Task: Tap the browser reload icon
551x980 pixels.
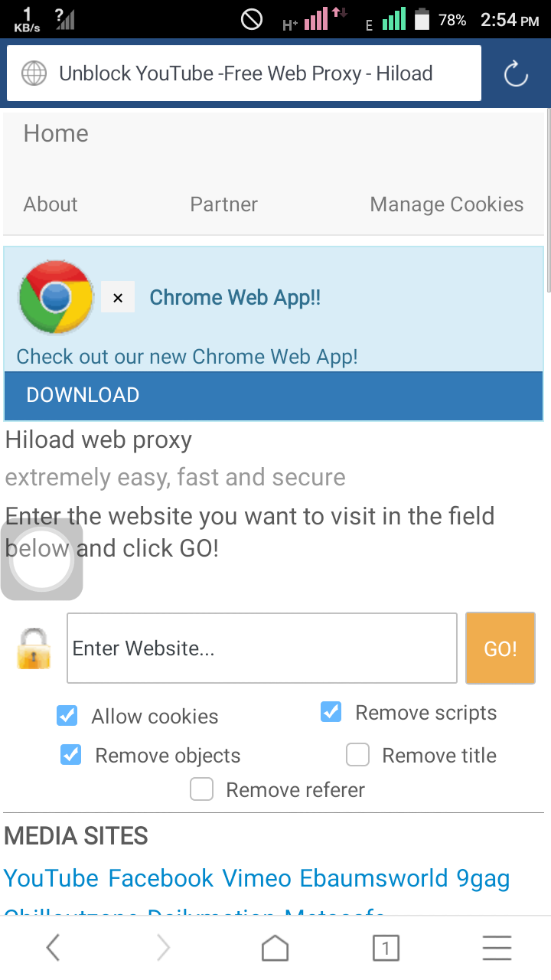Action: pos(516,74)
